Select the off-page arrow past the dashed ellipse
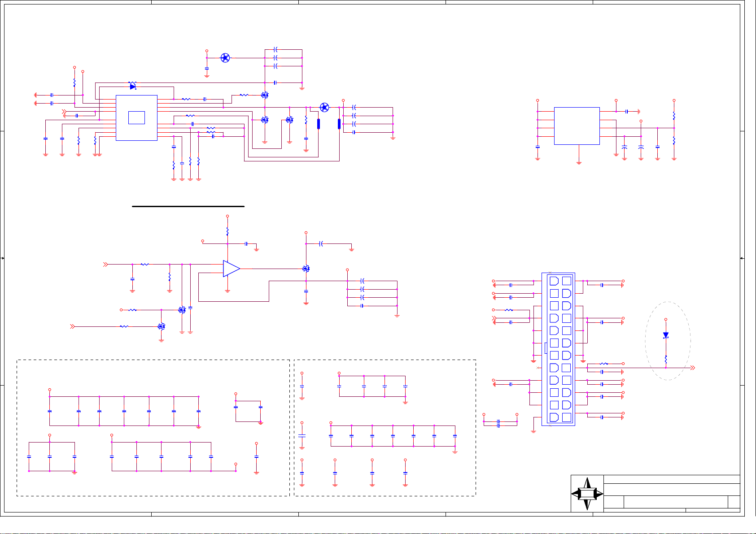The width and height of the screenshot is (756, 534). (693, 368)
